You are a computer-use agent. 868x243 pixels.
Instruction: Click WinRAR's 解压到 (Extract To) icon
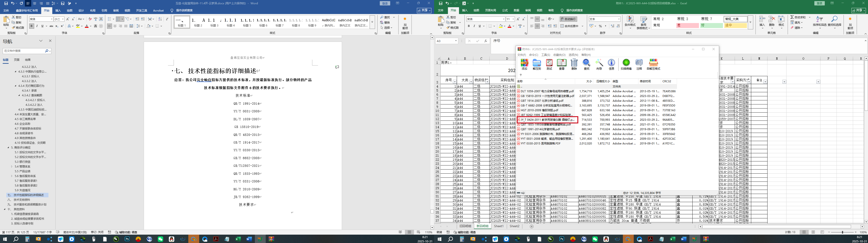click(536, 64)
